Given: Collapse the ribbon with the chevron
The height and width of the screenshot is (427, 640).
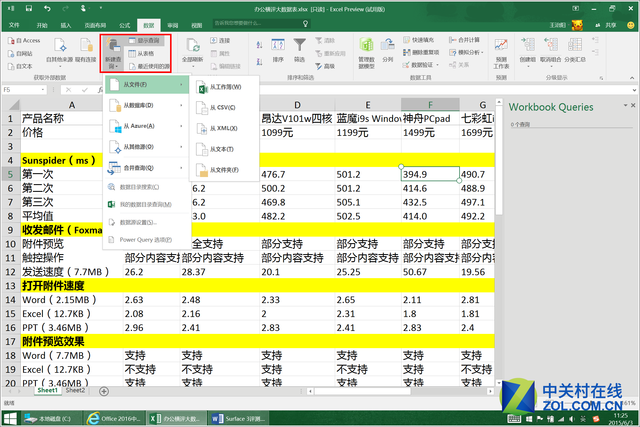Looking at the screenshot, I should click(x=632, y=78).
